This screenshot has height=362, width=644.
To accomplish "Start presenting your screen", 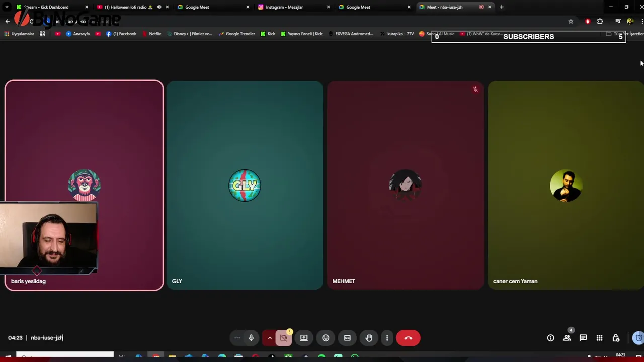I will pyautogui.click(x=304, y=338).
